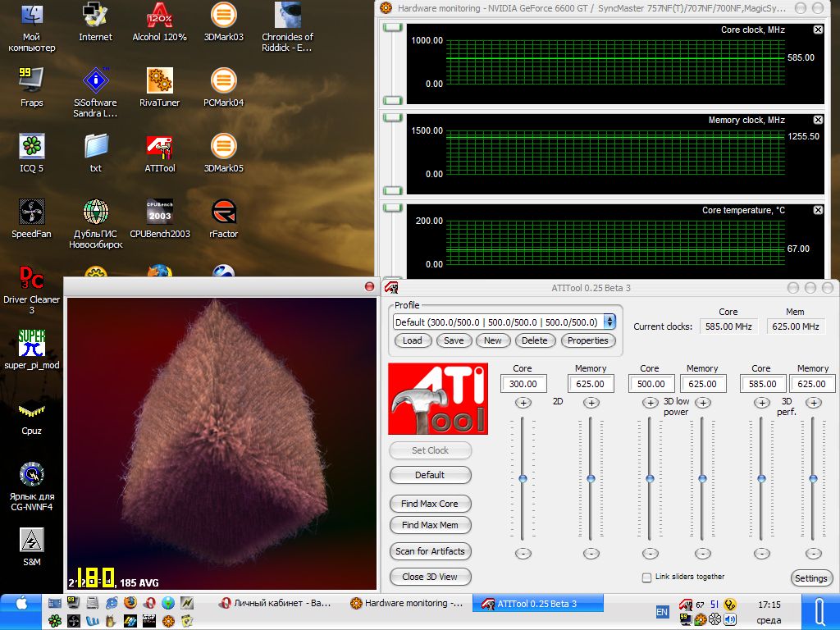Increase 2D Core clock with plus button
Screen dimensions: 840x630
point(523,402)
